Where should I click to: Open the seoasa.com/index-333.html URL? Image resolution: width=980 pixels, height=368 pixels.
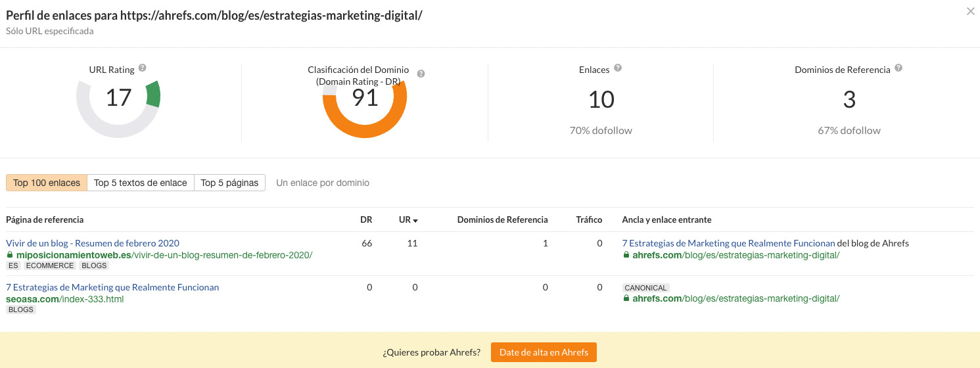[x=65, y=299]
